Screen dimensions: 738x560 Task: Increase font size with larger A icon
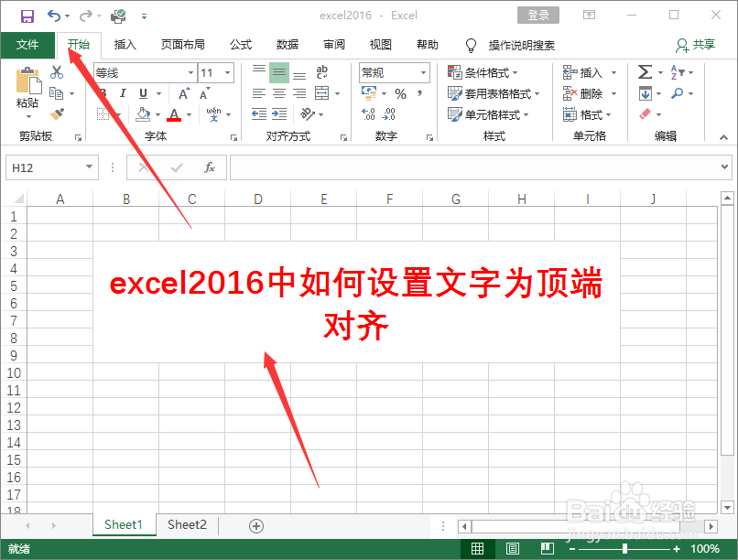[184, 93]
